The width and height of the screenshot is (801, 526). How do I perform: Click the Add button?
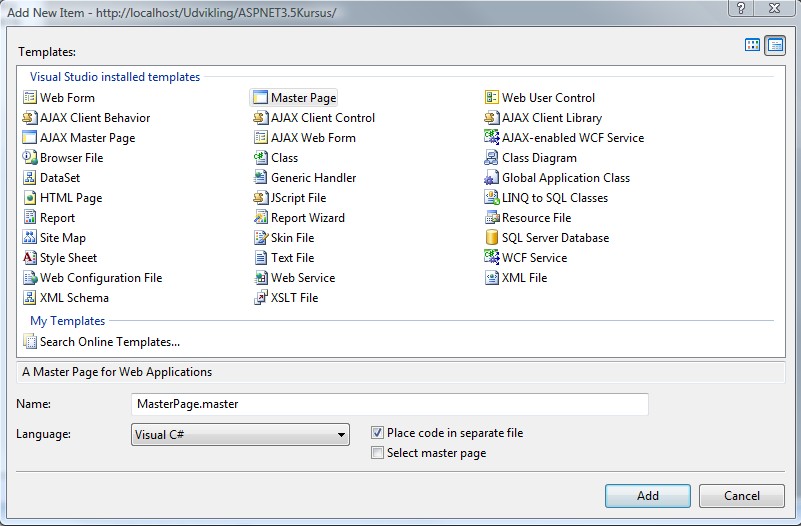pos(648,496)
